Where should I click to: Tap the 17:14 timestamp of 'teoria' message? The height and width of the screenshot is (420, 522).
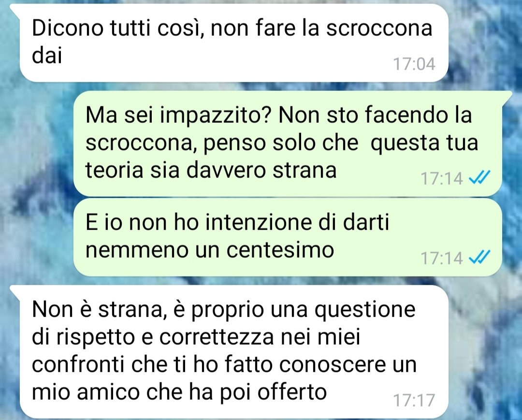pyautogui.click(x=442, y=178)
